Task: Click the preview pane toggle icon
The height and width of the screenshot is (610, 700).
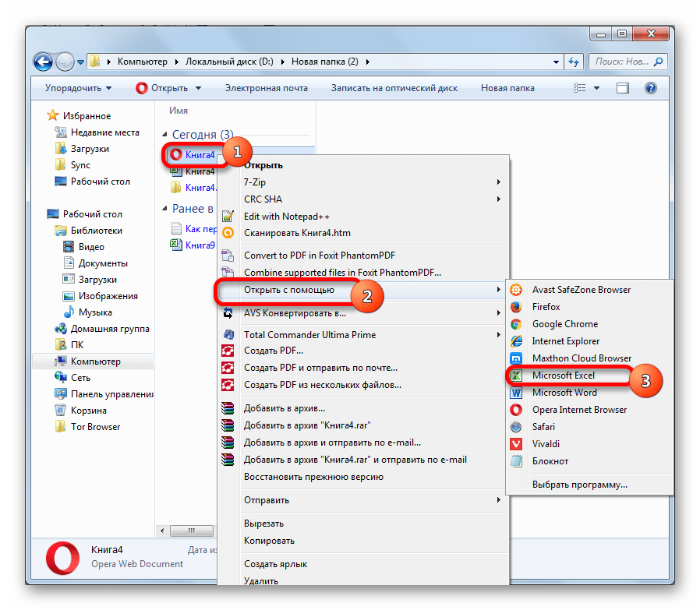Action: (622, 88)
